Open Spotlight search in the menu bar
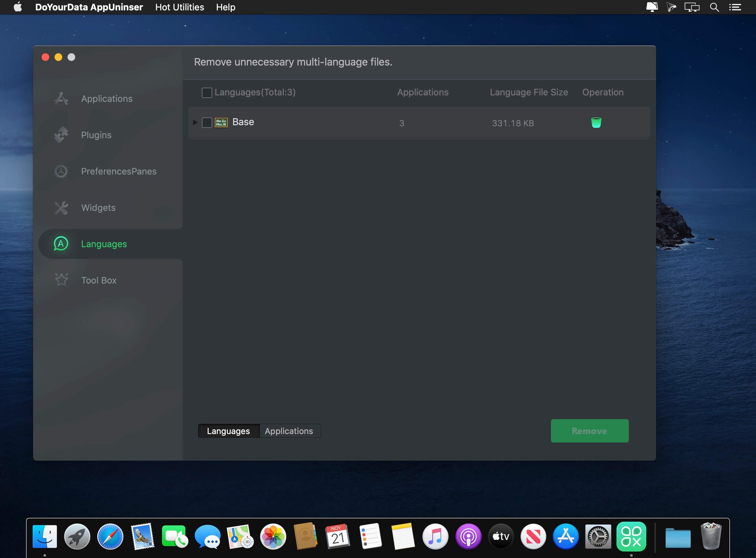The image size is (756, 558). click(x=714, y=7)
